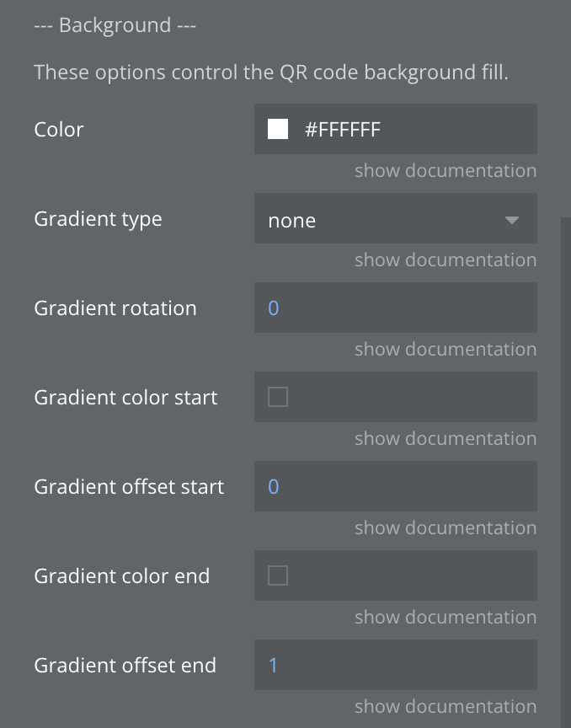Click the Gradient type label
This screenshot has height=728, width=571.
coord(98,219)
